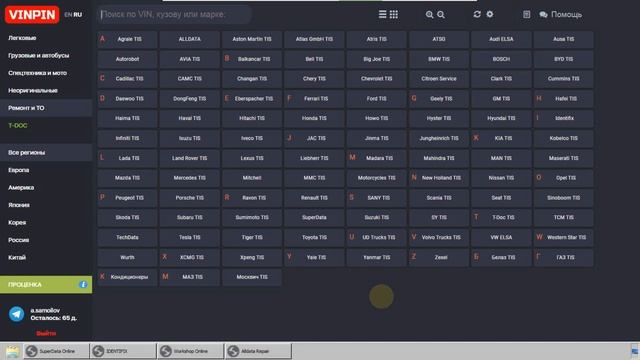The height and width of the screenshot is (360, 640).
Task: Open Volvo Trucks TIS tile
Action: tap(439, 238)
